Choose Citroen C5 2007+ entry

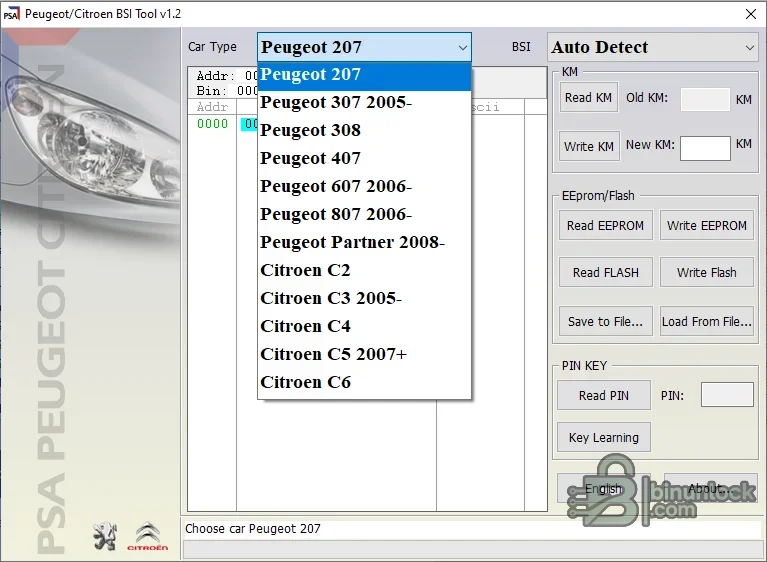point(364,354)
